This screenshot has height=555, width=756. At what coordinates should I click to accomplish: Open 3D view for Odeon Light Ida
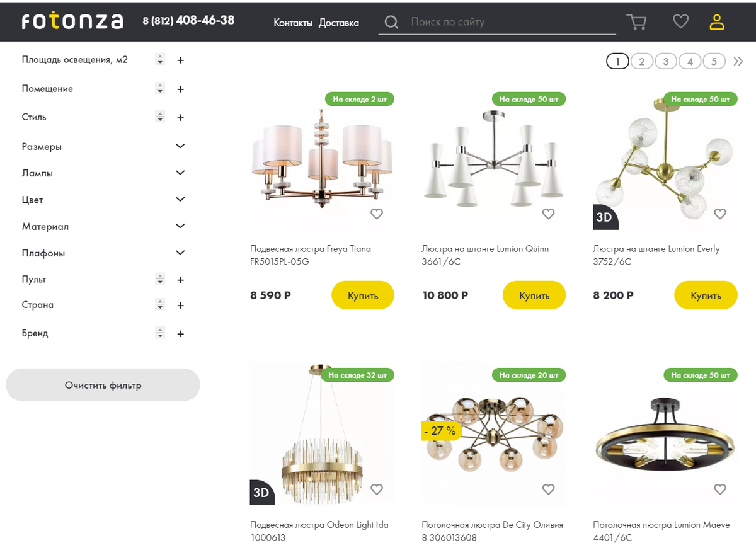(x=263, y=493)
